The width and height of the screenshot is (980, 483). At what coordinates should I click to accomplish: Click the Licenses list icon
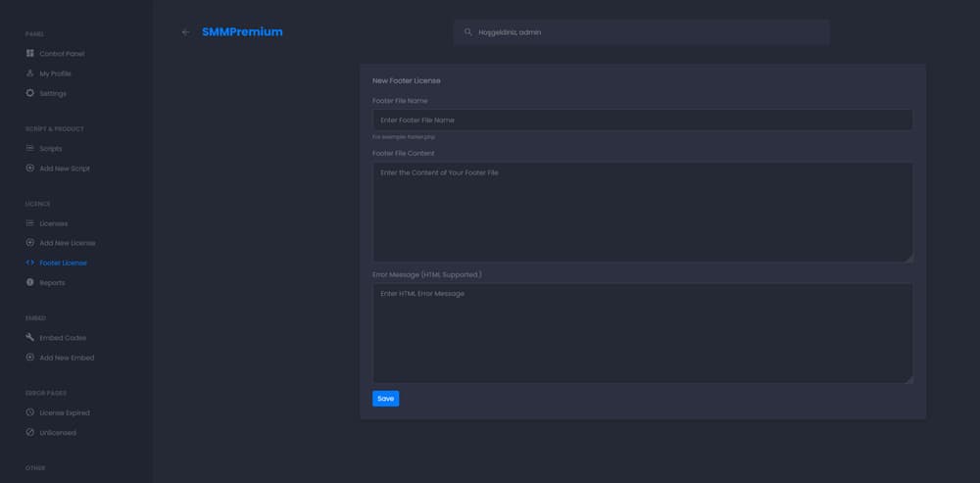click(x=30, y=223)
